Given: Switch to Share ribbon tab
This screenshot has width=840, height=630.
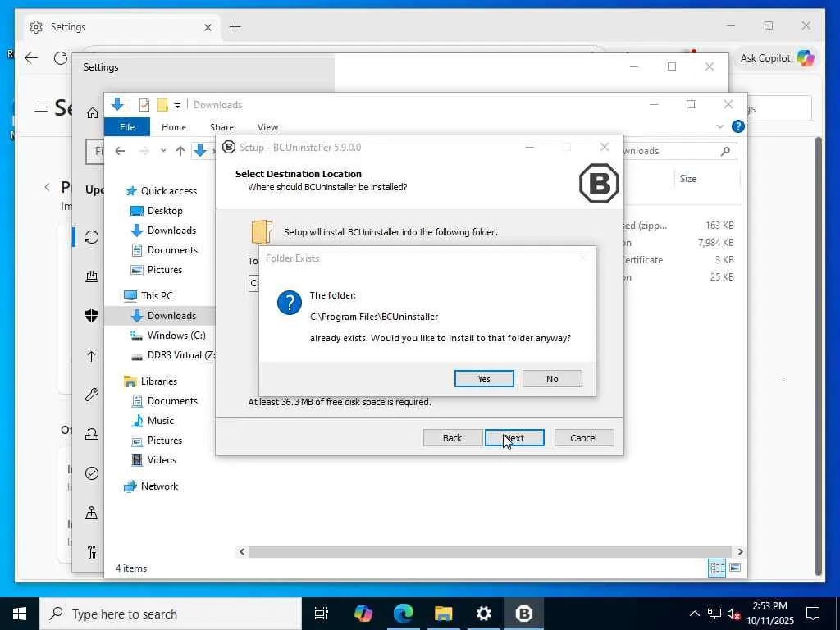Looking at the screenshot, I should (221, 127).
